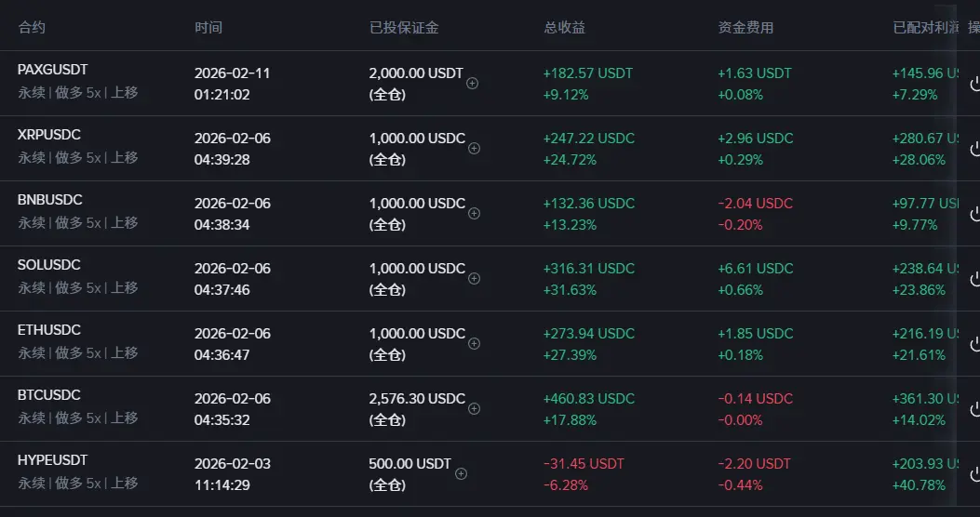Click the plus icon beside 2,576.30 USDC

(474, 408)
